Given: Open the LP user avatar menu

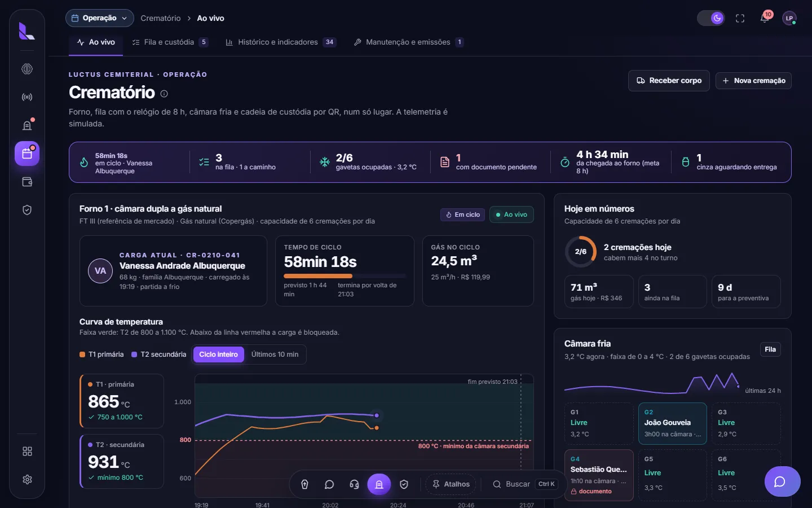Looking at the screenshot, I should click(789, 18).
